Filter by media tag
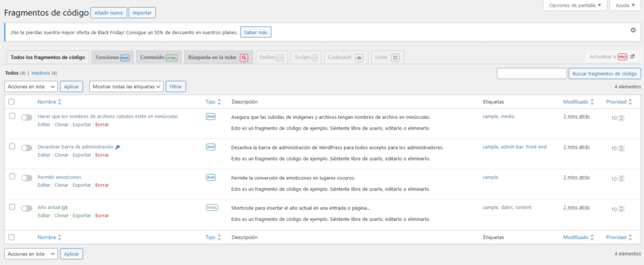This screenshot has height=265, width=644. [x=508, y=116]
